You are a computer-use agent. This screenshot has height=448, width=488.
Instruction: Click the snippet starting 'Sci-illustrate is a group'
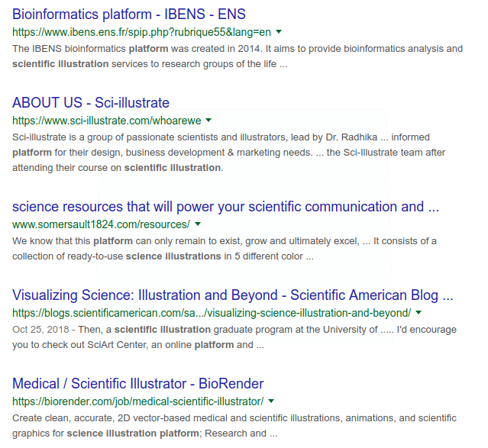(x=229, y=153)
